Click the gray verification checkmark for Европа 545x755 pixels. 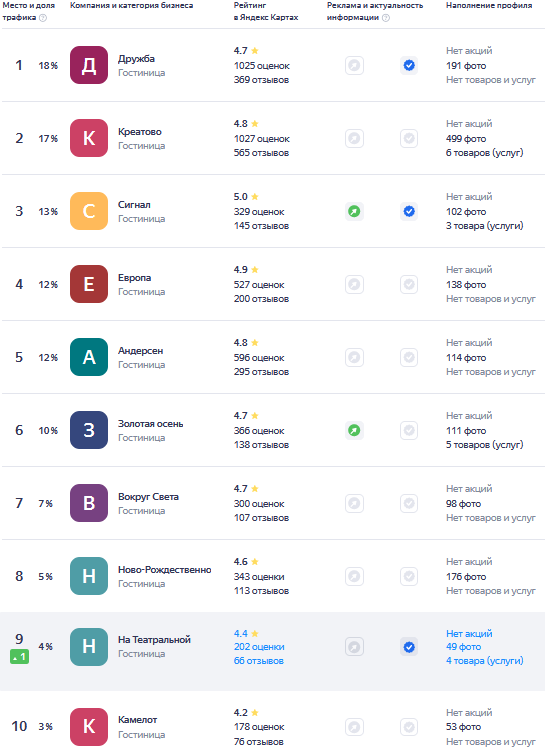coord(409,284)
